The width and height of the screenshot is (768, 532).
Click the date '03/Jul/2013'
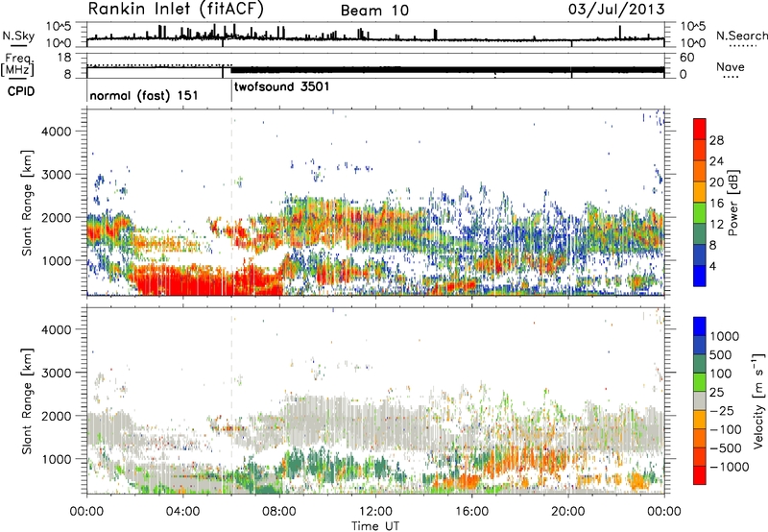[616, 10]
